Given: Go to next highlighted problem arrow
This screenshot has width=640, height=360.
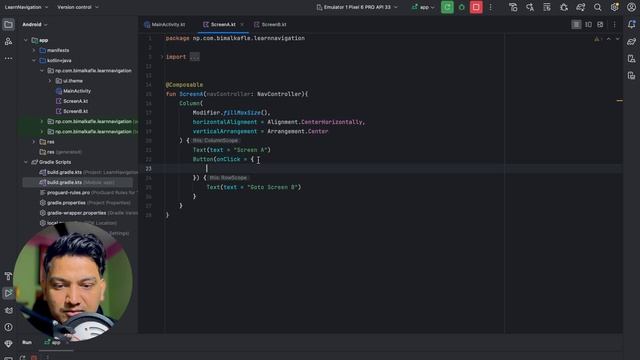Looking at the screenshot, I should 617,39.
